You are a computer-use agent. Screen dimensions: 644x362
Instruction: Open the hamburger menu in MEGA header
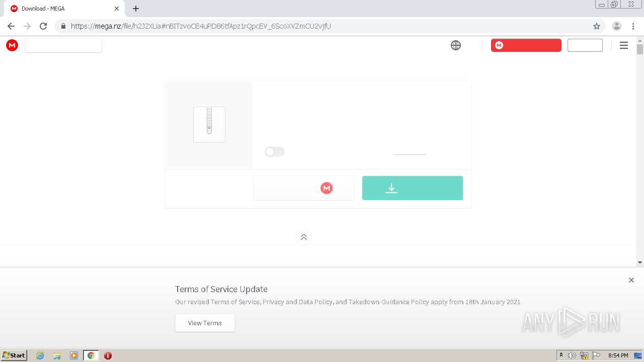624,45
